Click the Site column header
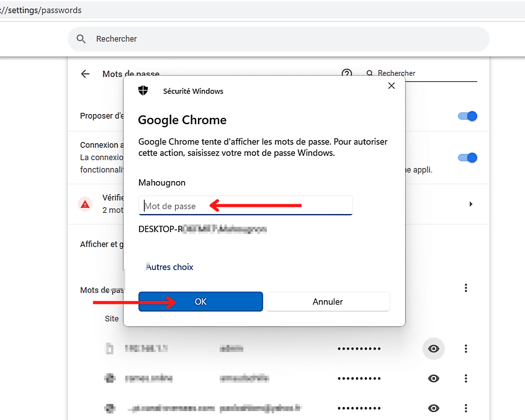The width and height of the screenshot is (525, 420). pos(112,318)
